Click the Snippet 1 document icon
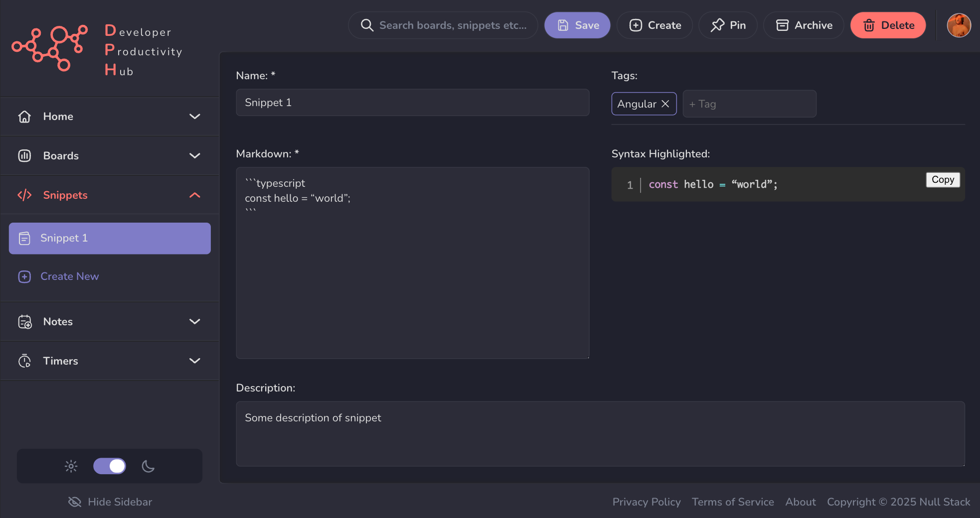The image size is (980, 518). click(x=24, y=238)
